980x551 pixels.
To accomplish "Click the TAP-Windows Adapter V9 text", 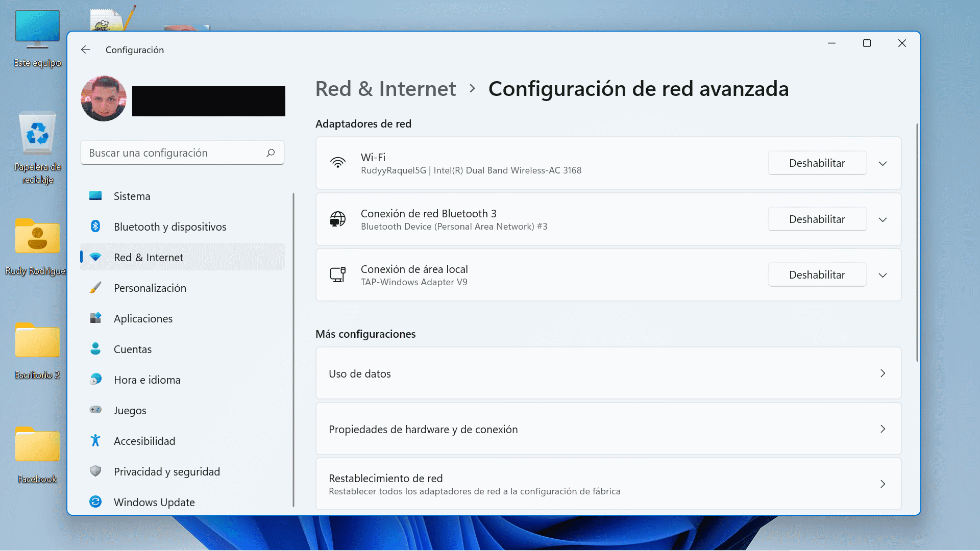I will (414, 282).
